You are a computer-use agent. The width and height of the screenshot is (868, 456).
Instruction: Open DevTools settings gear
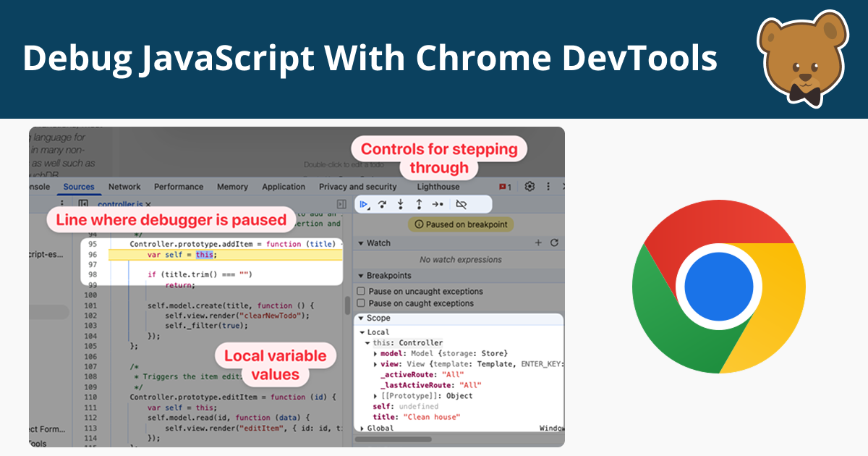[529, 187]
